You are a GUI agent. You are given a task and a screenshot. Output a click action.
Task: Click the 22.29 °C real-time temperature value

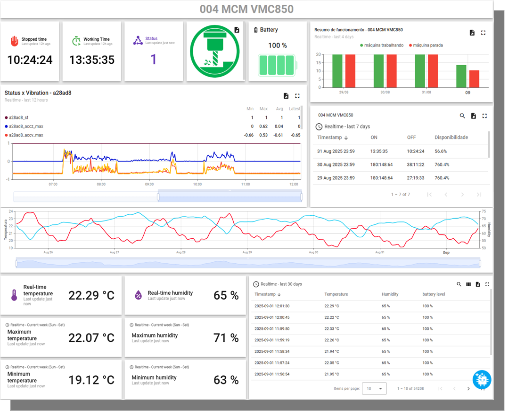(91, 295)
